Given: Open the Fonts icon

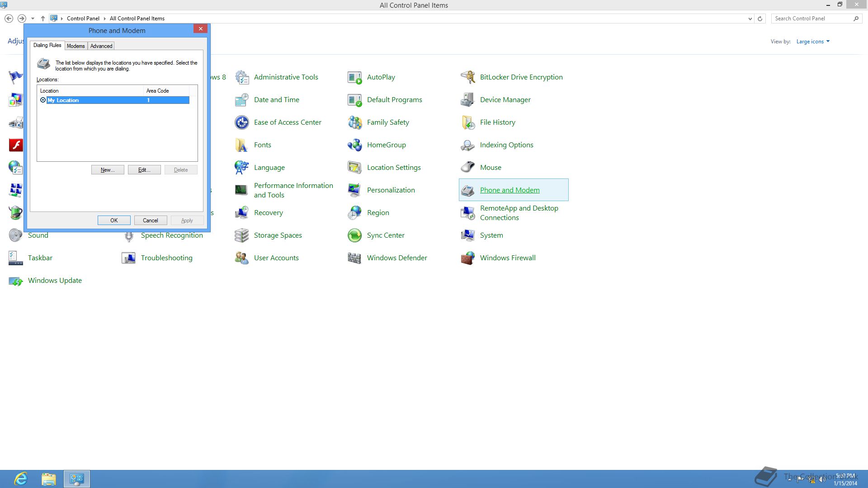Looking at the screenshot, I should tap(242, 145).
